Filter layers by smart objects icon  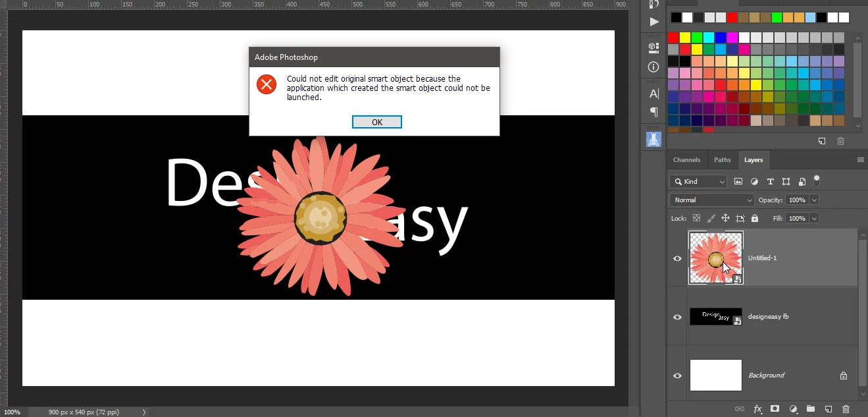coord(802,181)
